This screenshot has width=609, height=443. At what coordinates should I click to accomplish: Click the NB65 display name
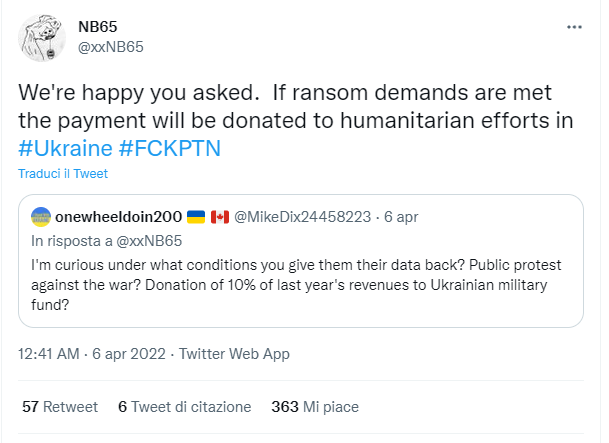click(99, 26)
